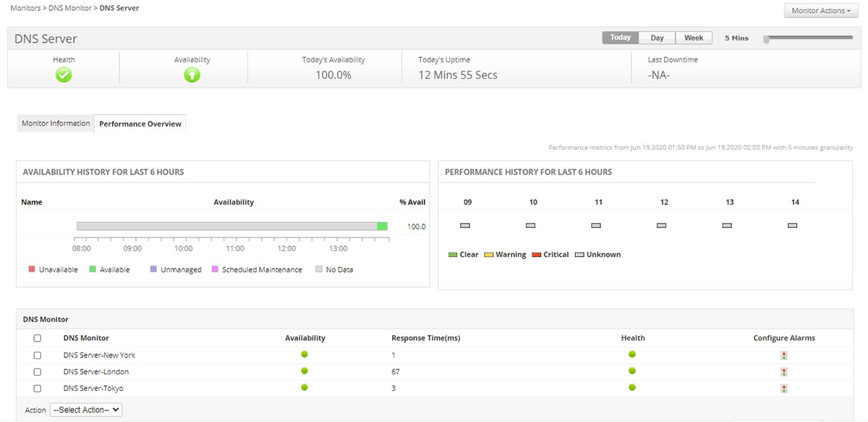Viewport: 868px width, 422px height.
Task: Click the green Health checkmark icon
Action: point(64,75)
